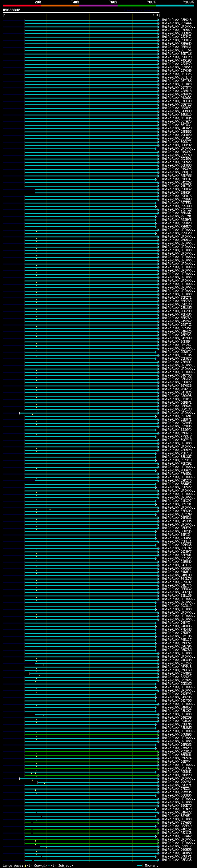Select the UniRef100_P61246 label

point(177,663)
